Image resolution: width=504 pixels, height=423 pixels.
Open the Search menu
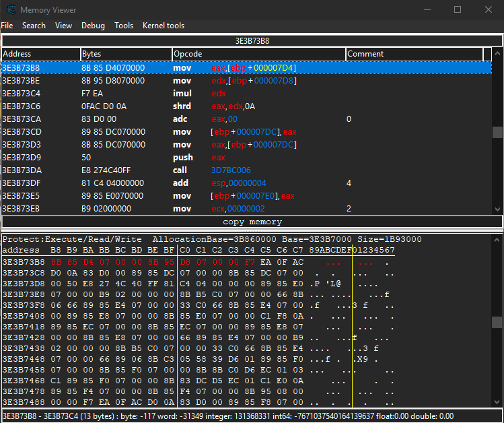[34, 26]
